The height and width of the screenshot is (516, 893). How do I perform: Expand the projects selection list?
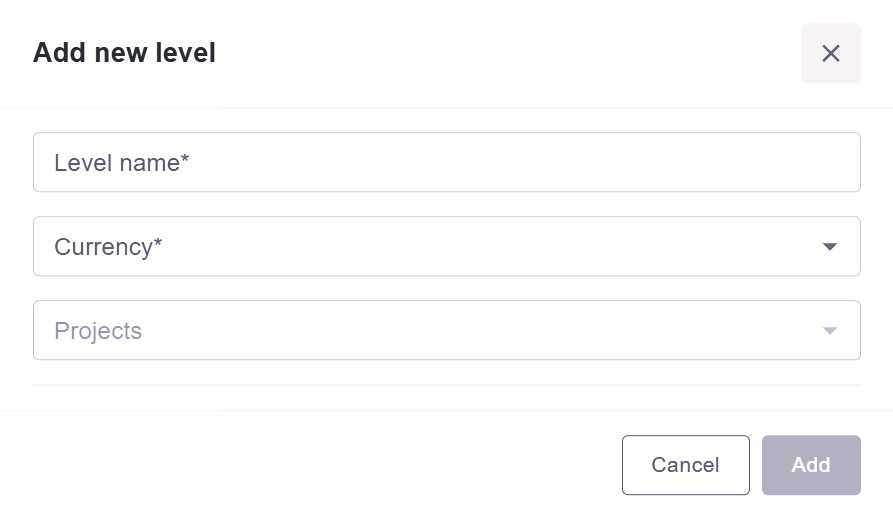(446, 330)
